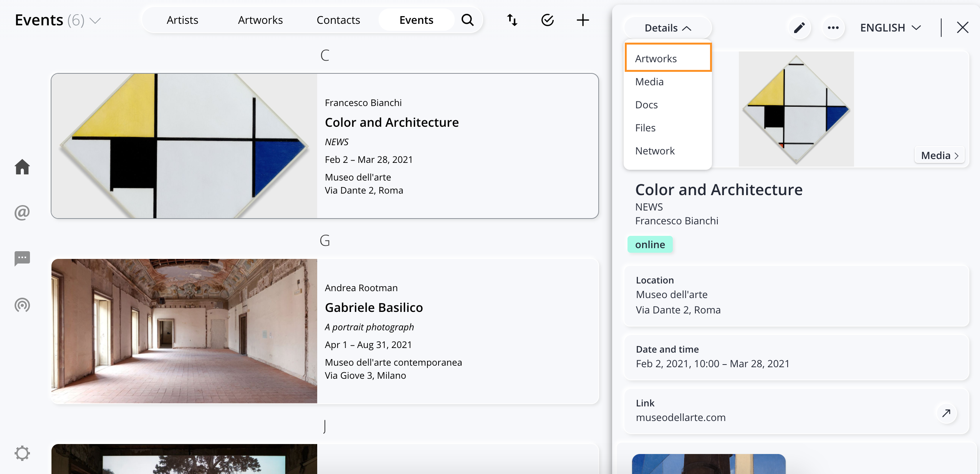Image resolution: width=980 pixels, height=474 pixels.
Task: Add a new event with plus icon
Action: pyautogui.click(x=583, y=20)
